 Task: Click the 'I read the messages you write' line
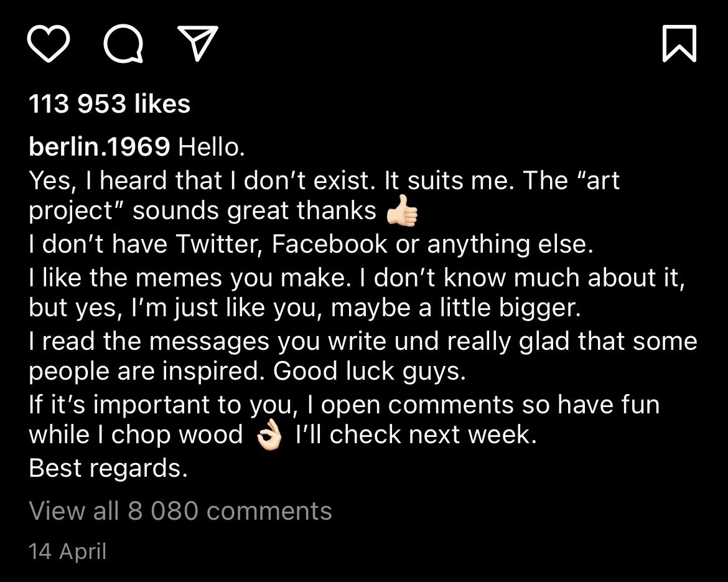click(x=363, y=341)
